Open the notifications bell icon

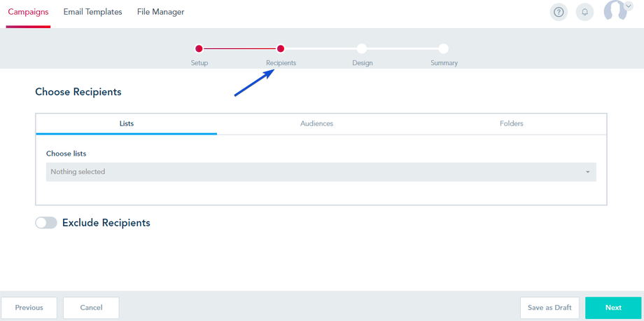click(x=585, y=13)
